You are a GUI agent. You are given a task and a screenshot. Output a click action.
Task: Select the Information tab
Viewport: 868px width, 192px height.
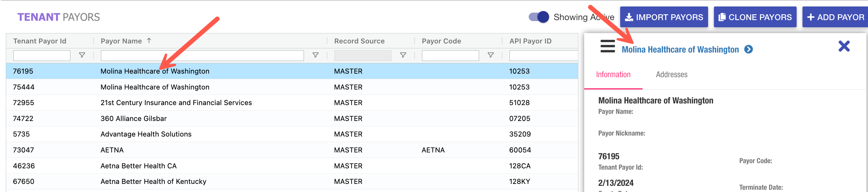[613, 75]
